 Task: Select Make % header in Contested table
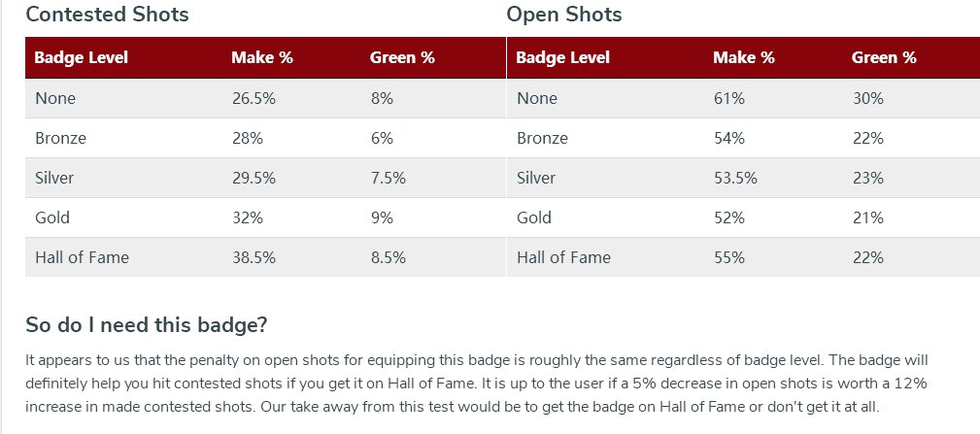click(262, 58)
